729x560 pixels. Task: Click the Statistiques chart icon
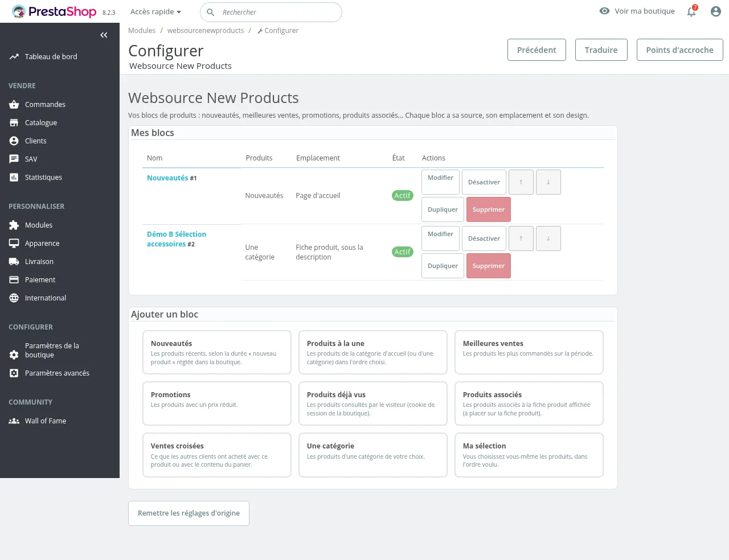pos(14,178)
